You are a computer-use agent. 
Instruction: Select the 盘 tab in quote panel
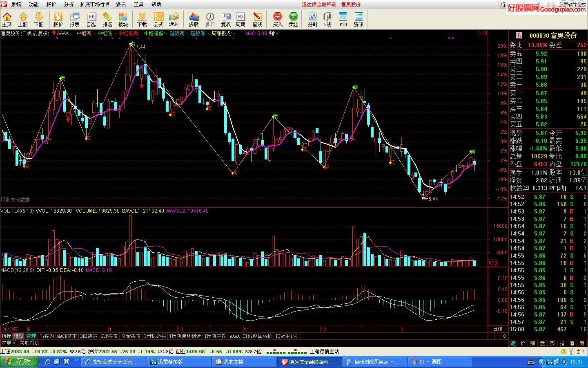(543, 343)
